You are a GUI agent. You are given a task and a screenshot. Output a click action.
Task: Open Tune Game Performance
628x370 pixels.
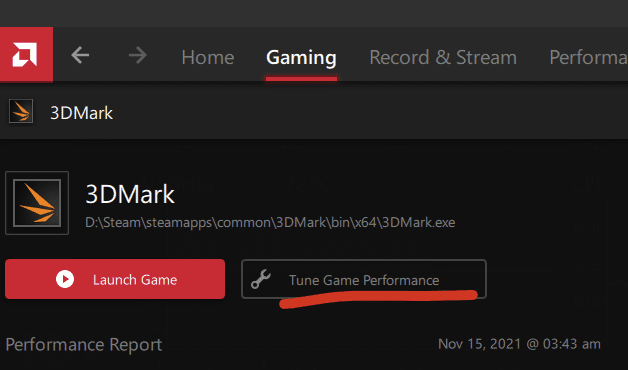(364, 279)
